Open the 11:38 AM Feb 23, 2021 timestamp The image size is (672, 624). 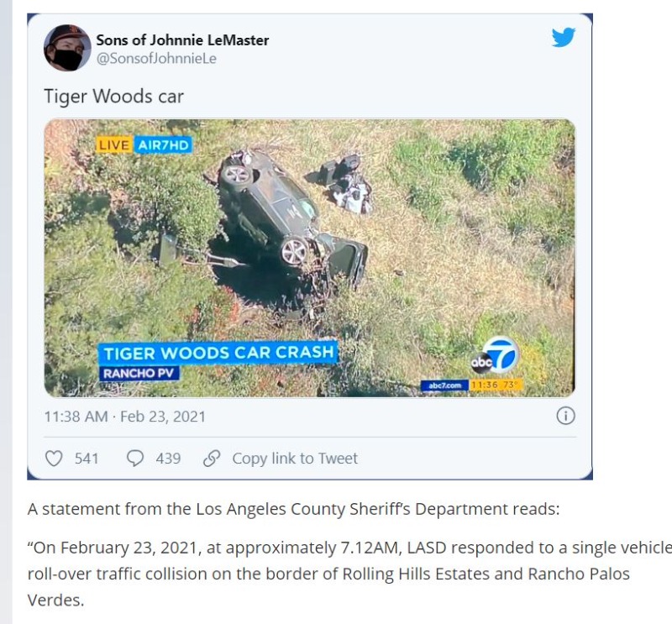coord(124,417)
